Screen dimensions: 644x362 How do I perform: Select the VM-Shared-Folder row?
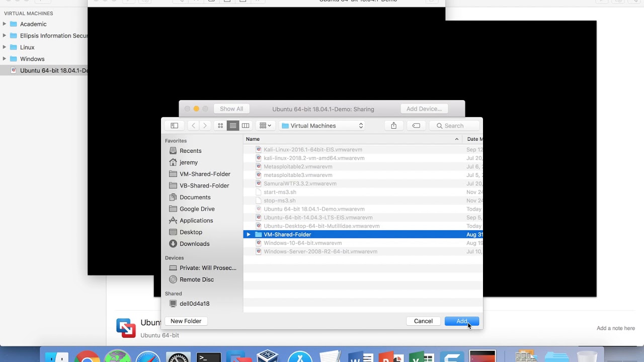[x=363, y=235]
